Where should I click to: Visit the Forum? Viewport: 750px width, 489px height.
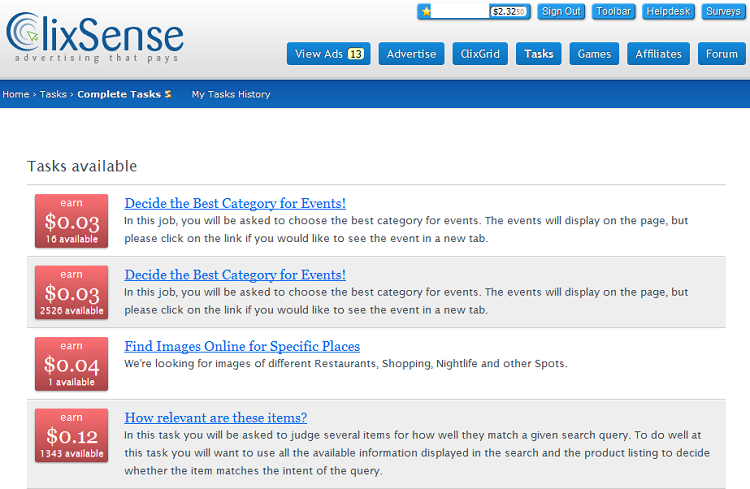(722, 54)
